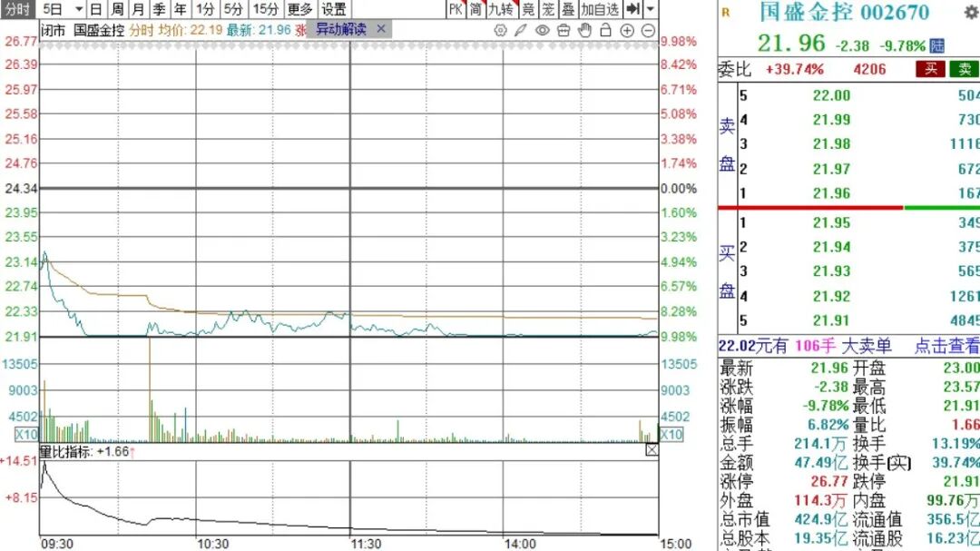
Task: Toggle the eye visibility icon in chart toolbar
Action: coord(543,30)
